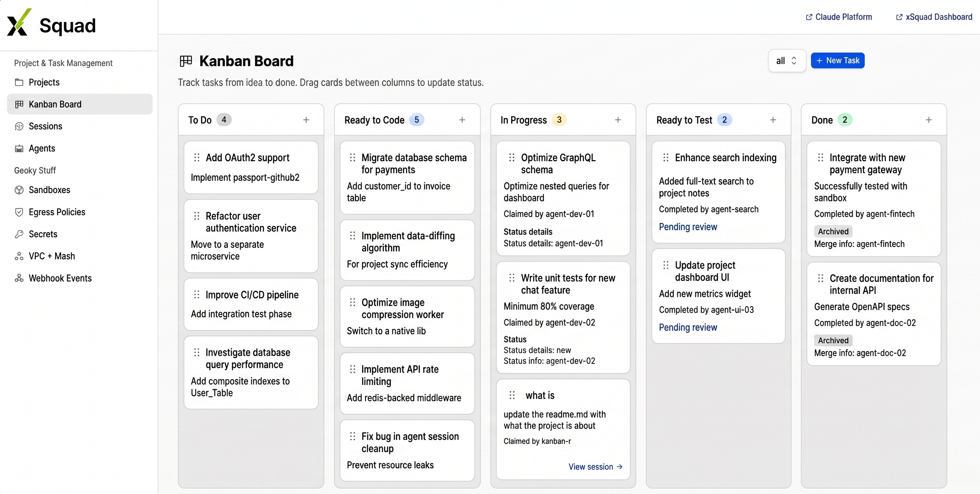Open the Write unit tests for new chat feature card
This screenshot has width=980, height=494.
click(563, 317)
